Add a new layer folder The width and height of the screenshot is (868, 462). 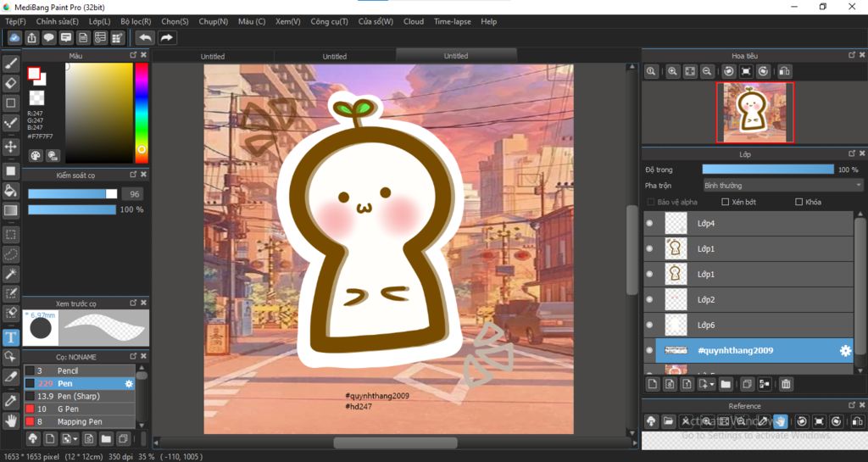(x=726, y=384)
